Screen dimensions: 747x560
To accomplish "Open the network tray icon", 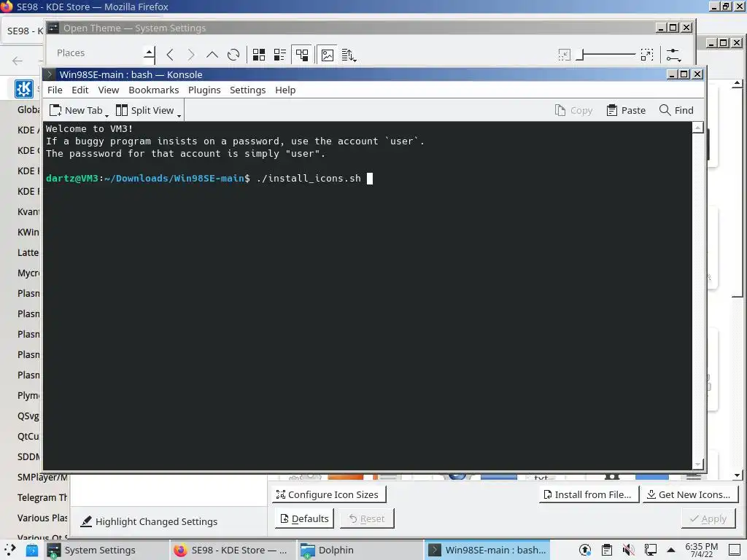I will [650, 550].
